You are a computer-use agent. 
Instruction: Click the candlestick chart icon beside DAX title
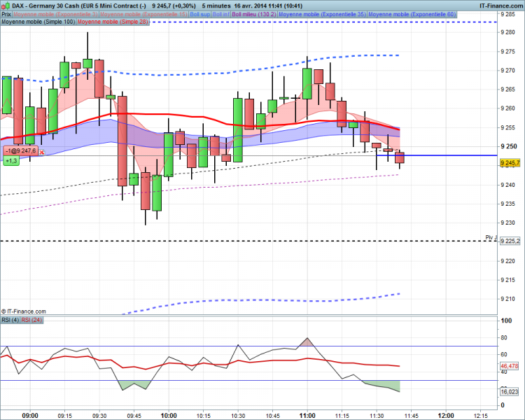6,6
